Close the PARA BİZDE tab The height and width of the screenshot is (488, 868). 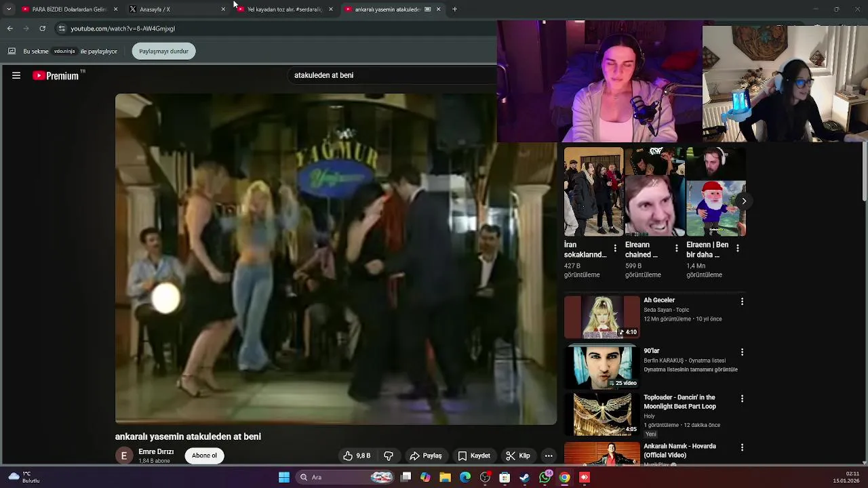coord(115,9)
